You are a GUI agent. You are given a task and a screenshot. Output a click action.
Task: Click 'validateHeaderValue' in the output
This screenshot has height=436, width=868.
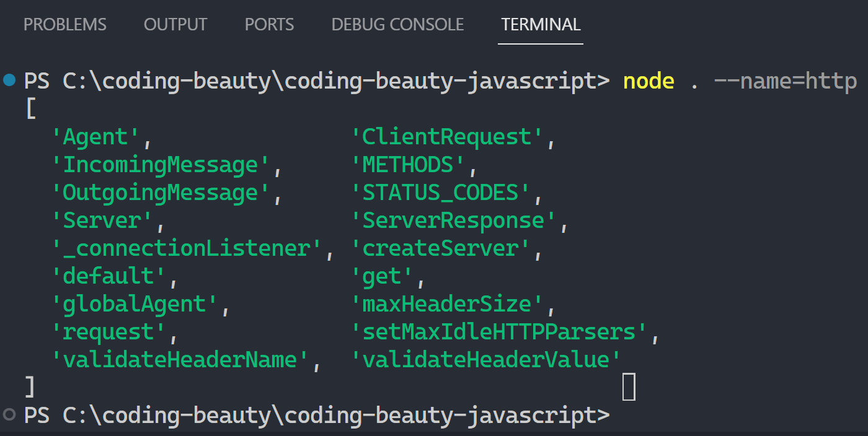(x=485, y=360)
